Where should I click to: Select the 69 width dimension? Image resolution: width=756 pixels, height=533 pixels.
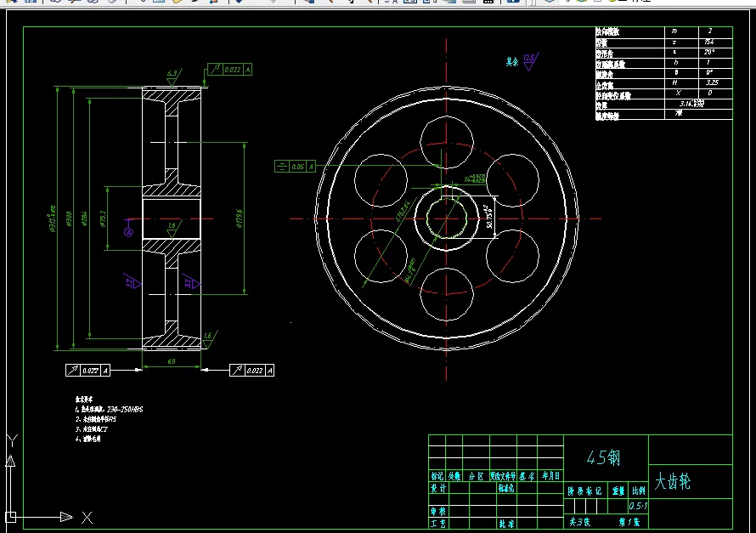pyautogui.click(x=171, y=361)
